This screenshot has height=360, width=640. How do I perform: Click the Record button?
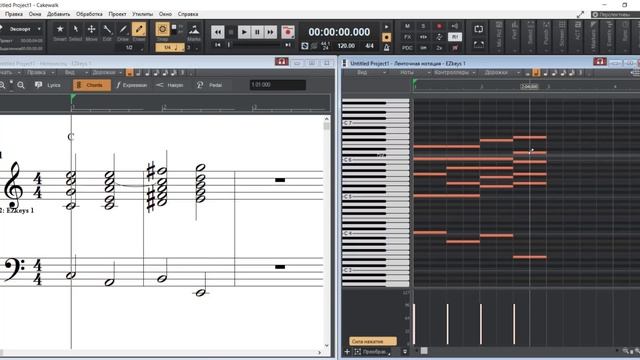(288, 32)
